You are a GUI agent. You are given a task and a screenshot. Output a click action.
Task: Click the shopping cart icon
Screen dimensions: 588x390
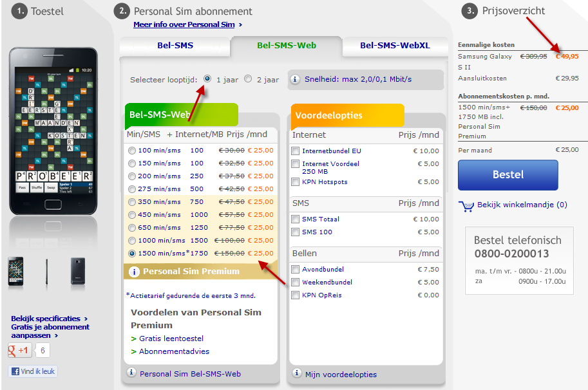tap(466, 206)
